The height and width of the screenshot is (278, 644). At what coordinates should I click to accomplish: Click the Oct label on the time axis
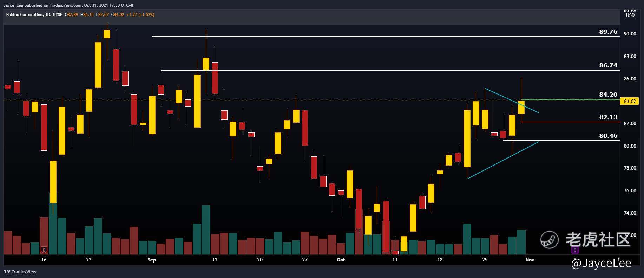pyautogui.click(x=341, y=260)
